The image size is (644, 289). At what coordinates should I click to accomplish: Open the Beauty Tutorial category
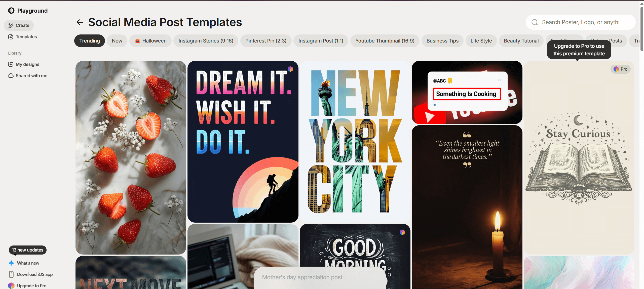(521, 41)
